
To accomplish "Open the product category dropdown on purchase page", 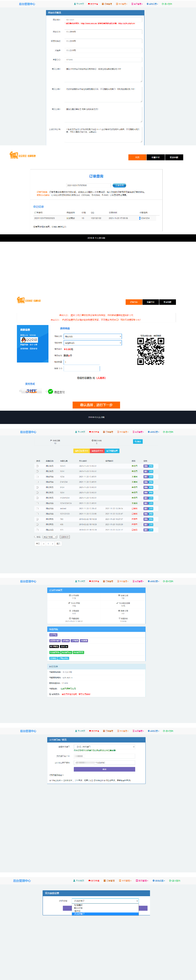I will coord(93,336).
